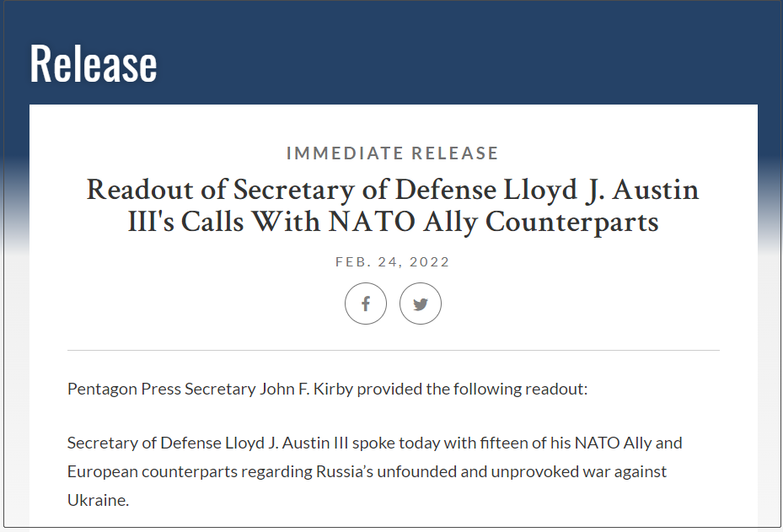Screen dimensions: 783x532
Task: Share the release on Facebook
Action: coord(366,304)
